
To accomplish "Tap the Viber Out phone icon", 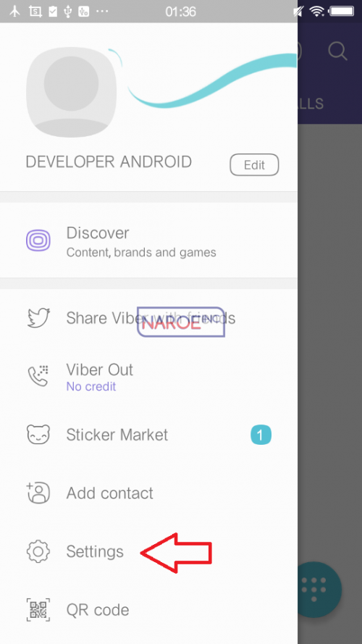I will (x=38, y=375).
